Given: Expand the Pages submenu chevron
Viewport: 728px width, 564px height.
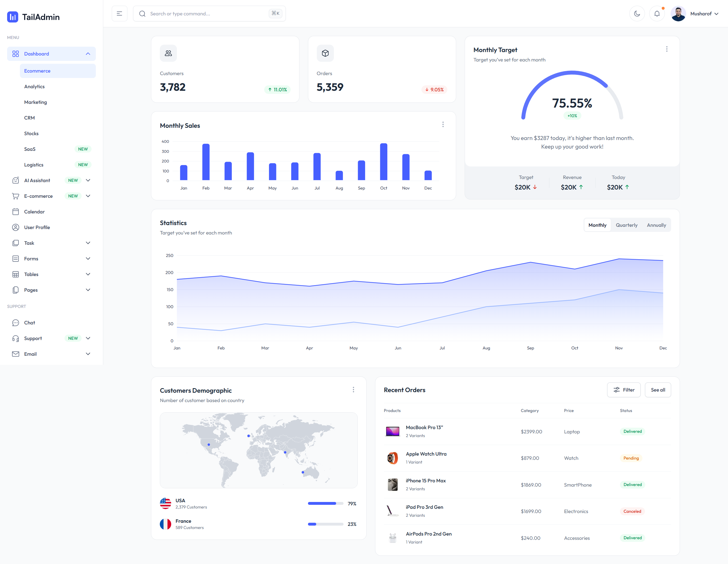Looking at the screenshot, I should (x=88, y=290).
